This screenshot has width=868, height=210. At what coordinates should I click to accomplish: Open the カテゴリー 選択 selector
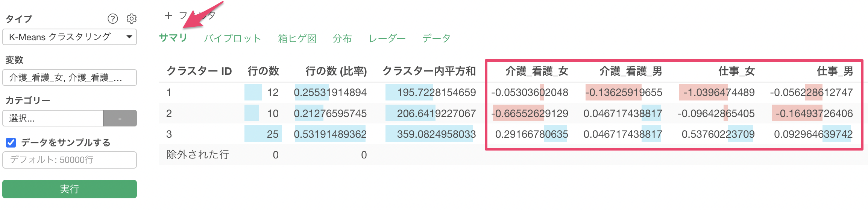coord(53,119)
